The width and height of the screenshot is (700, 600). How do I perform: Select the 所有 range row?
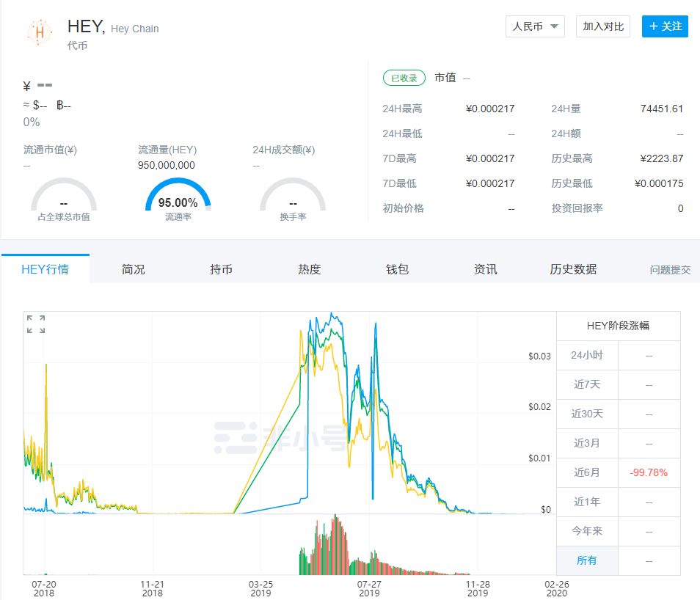(x=619, y=560)
